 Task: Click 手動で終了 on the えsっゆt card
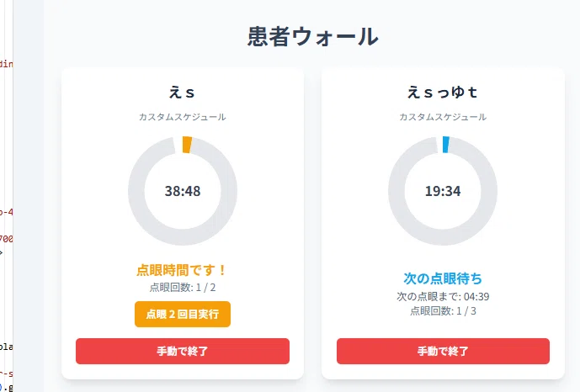443,351
